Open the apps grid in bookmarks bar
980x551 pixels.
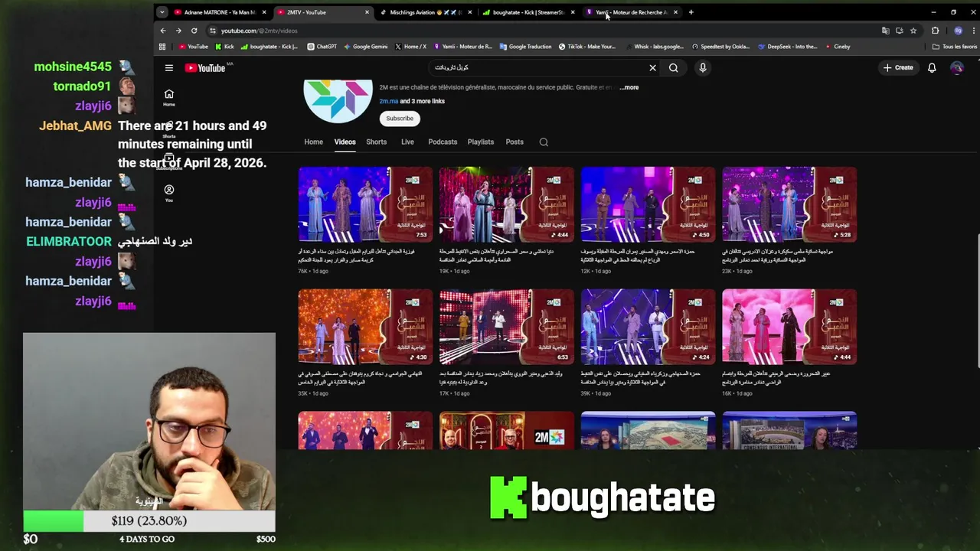coord(162,47)
